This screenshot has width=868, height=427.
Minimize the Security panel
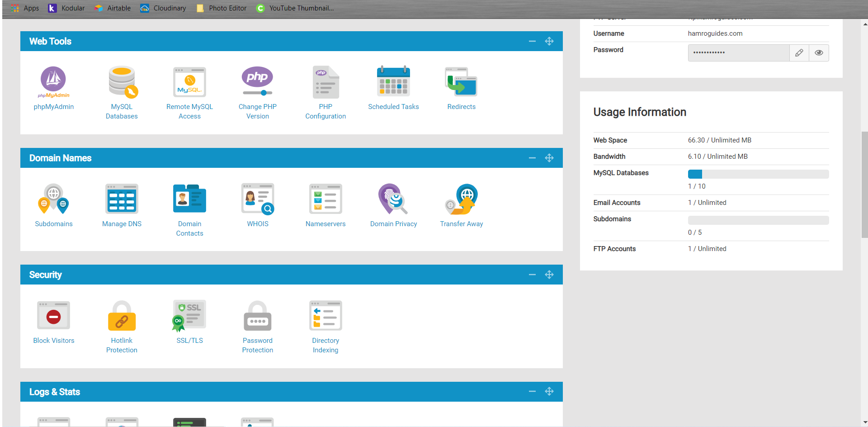click(532, 275)
